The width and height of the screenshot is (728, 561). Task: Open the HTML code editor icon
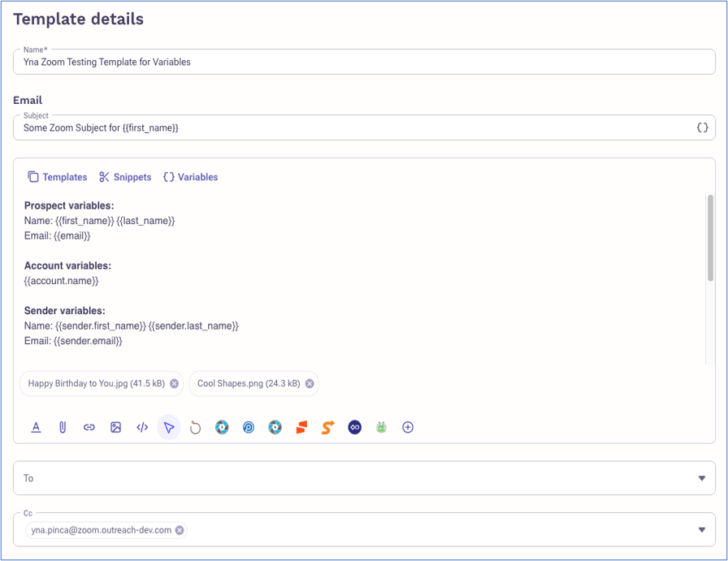pos(142,427)
